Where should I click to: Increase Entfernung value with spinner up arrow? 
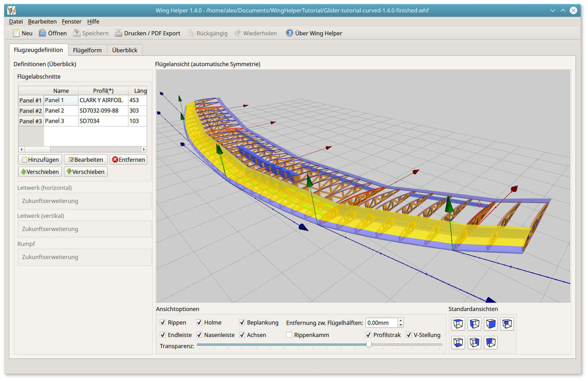[401, 320]
